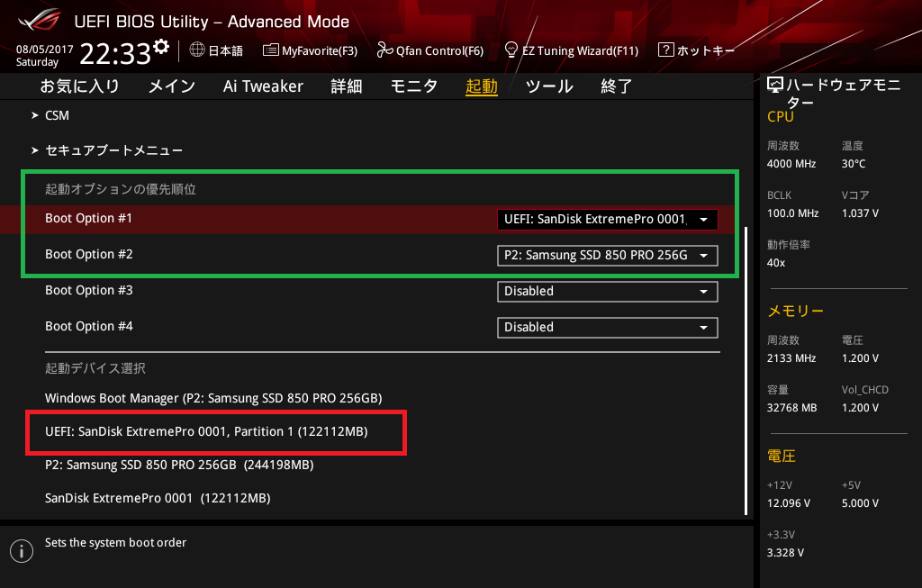
Task: Click the 30°C temperature value
Action: 854,164
